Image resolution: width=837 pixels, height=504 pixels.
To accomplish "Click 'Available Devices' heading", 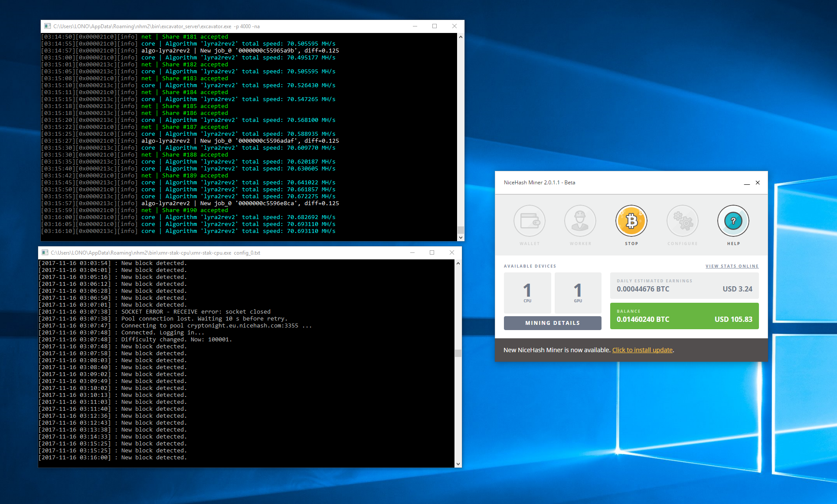I will [x=530, y=266].
